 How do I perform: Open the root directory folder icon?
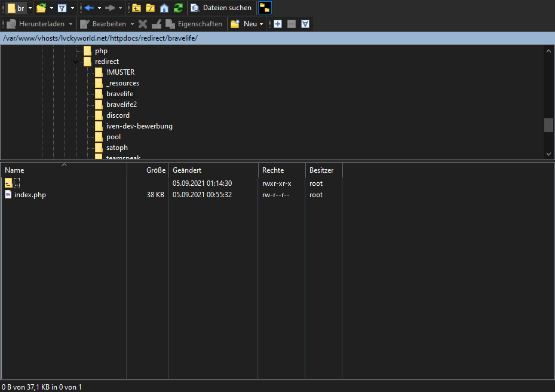click(x=151, y=8)
